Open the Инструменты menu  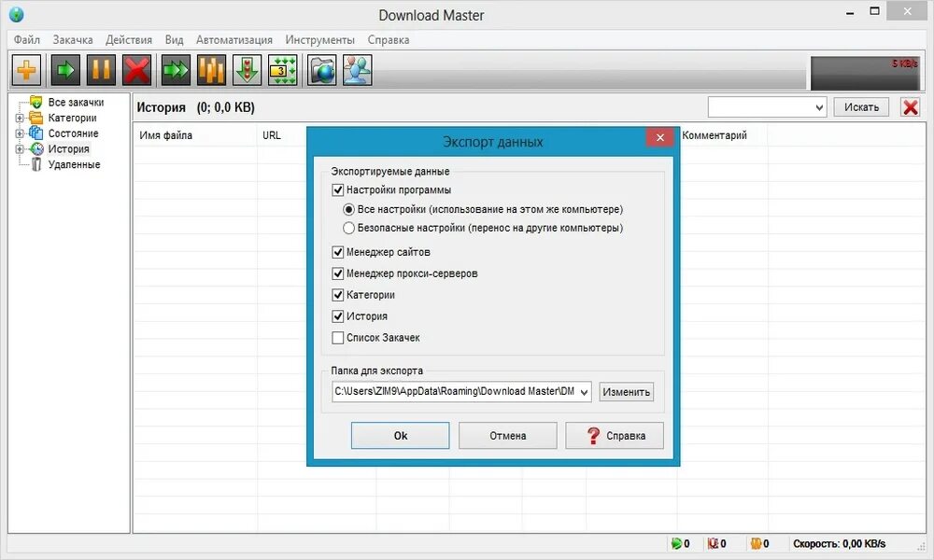click(x=319, y=40)
